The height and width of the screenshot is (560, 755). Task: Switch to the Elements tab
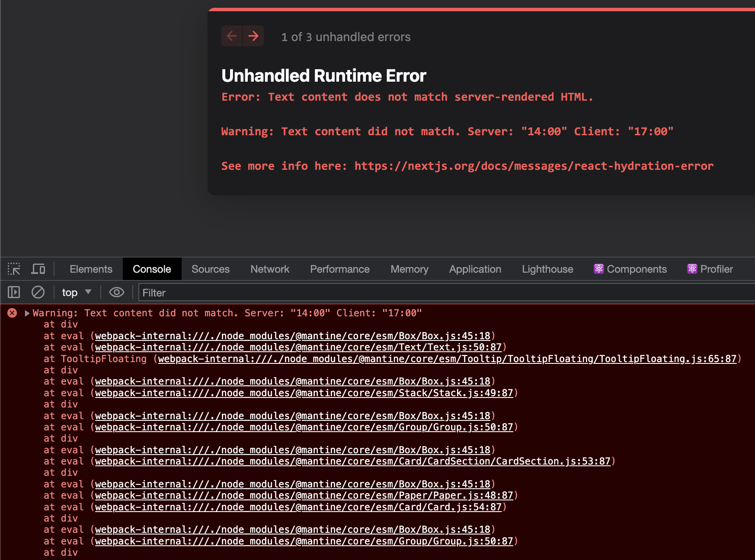coord(91,269)
